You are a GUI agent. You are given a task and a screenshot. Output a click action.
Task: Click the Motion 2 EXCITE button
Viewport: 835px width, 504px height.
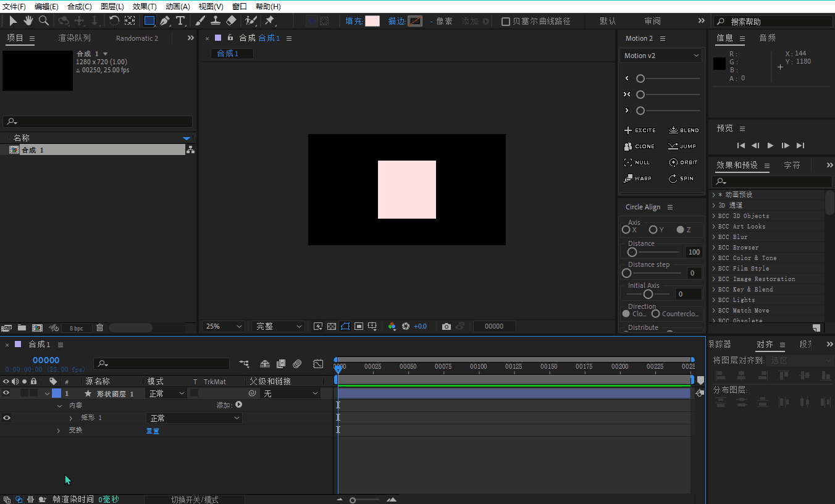click(640, 130)
